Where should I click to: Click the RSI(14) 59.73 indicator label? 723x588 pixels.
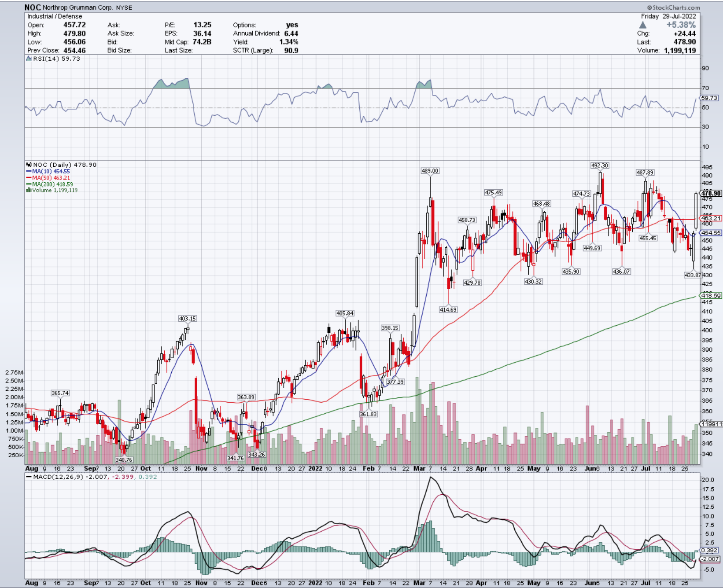(53, 59)
